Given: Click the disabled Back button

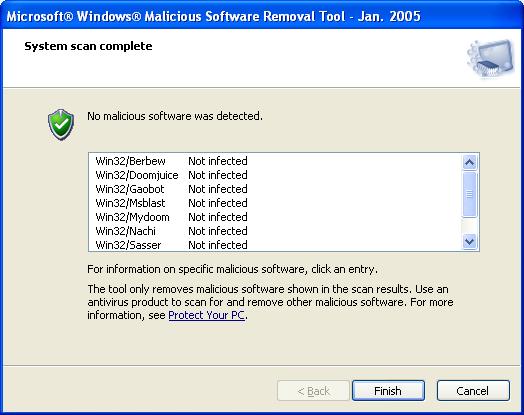Looking at the screenshot, I should pyautogui.click(x=313, y=390).
